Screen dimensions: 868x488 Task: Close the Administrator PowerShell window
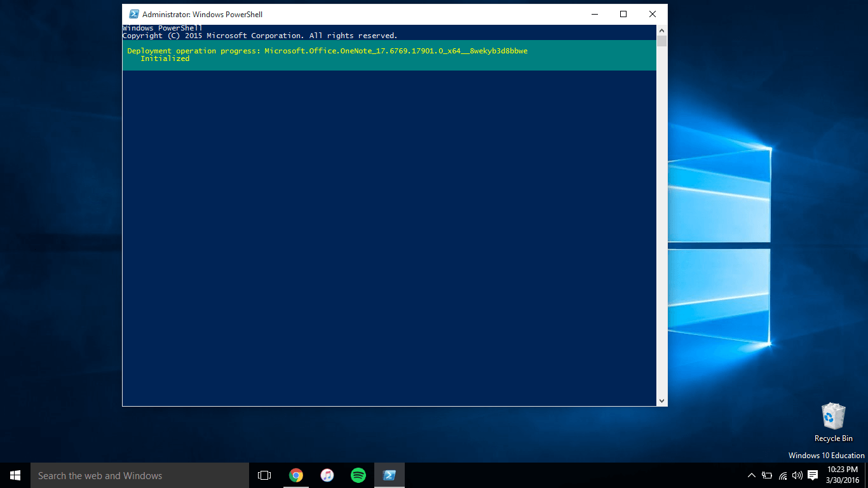click(653, 14)
